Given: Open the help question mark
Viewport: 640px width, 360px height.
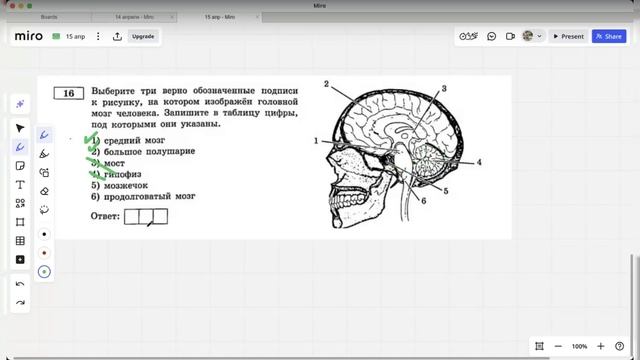Looking at the screenshot, I should point(620,346).
